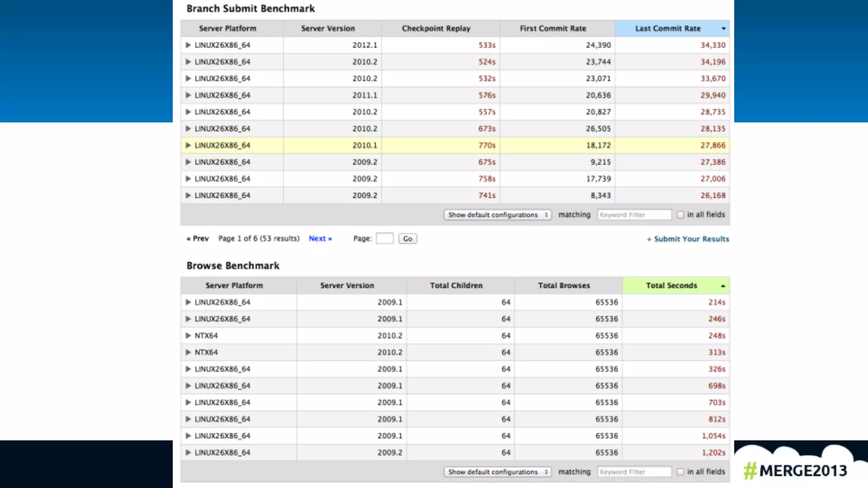Expand the Browse row showing 214s
This screenshot has height=488, width=868.
point(188,302)
